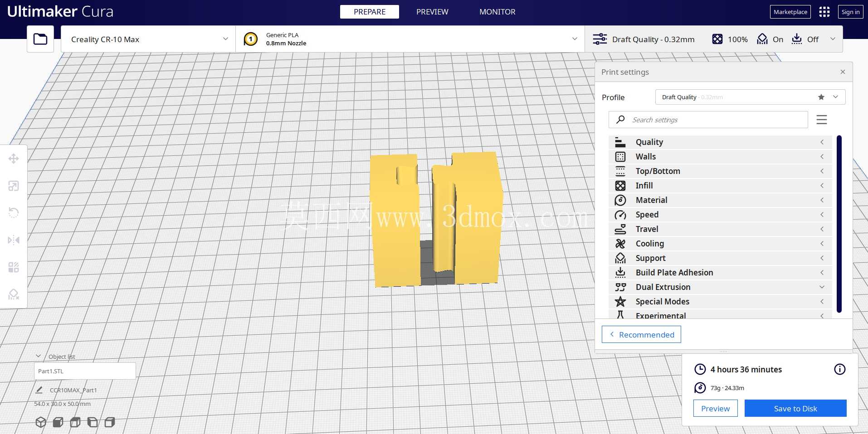
Task: Click the Preview button
Action: pyautogui.click(x=716, y=408)
